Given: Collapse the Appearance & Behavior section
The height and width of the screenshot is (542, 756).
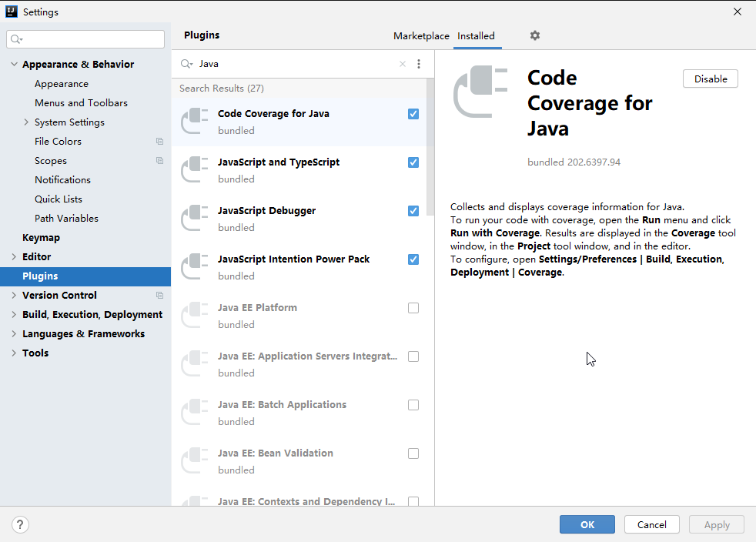Looking at the screenshot, I should 13,64.
